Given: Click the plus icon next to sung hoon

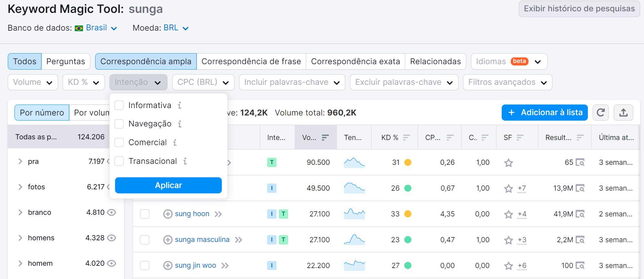Looking at the screenshot, I should pos(168,214).
